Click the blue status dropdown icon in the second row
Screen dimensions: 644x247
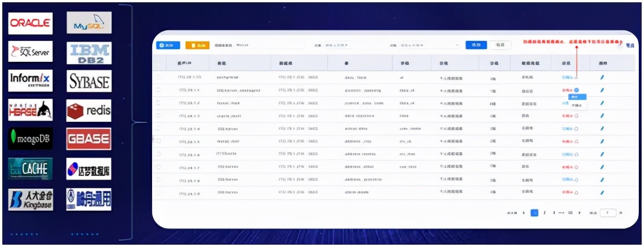tap(576, 90)
